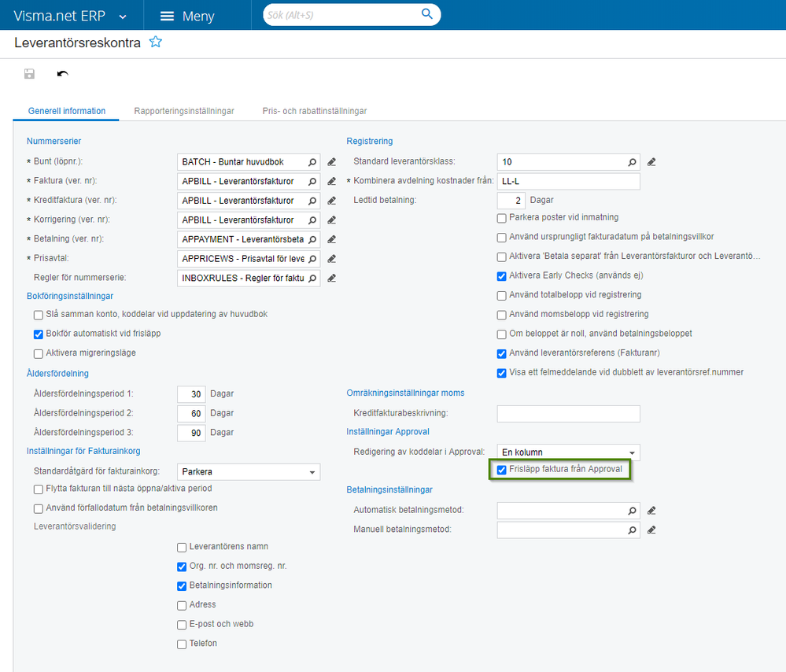Edit the Standard leverantörsklass entry

pos(651,162)
